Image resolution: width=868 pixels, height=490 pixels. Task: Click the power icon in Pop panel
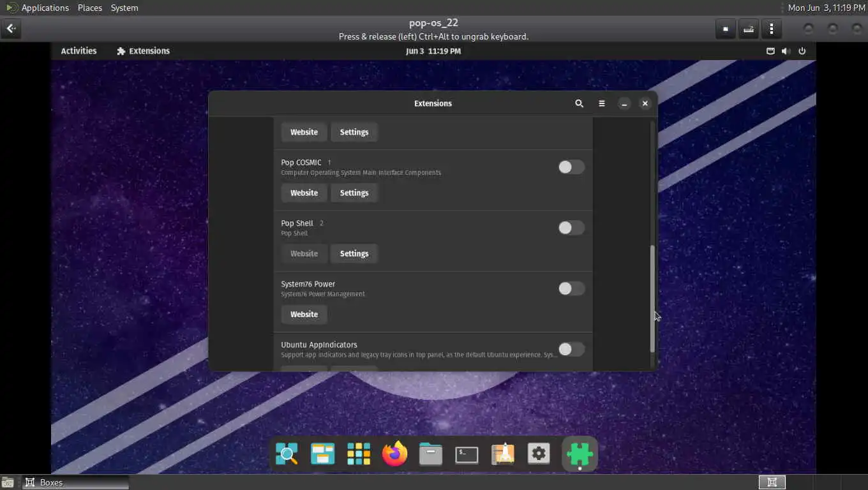coord(802,51)
